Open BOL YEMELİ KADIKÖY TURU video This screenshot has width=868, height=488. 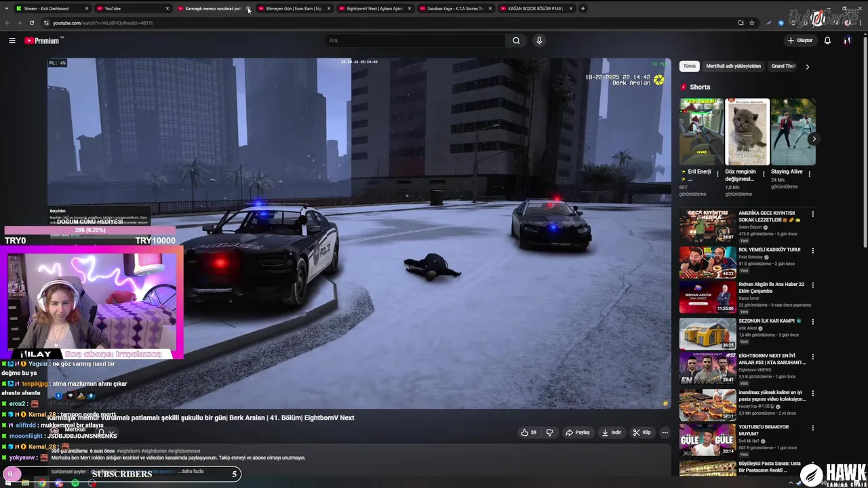(707, 262)
